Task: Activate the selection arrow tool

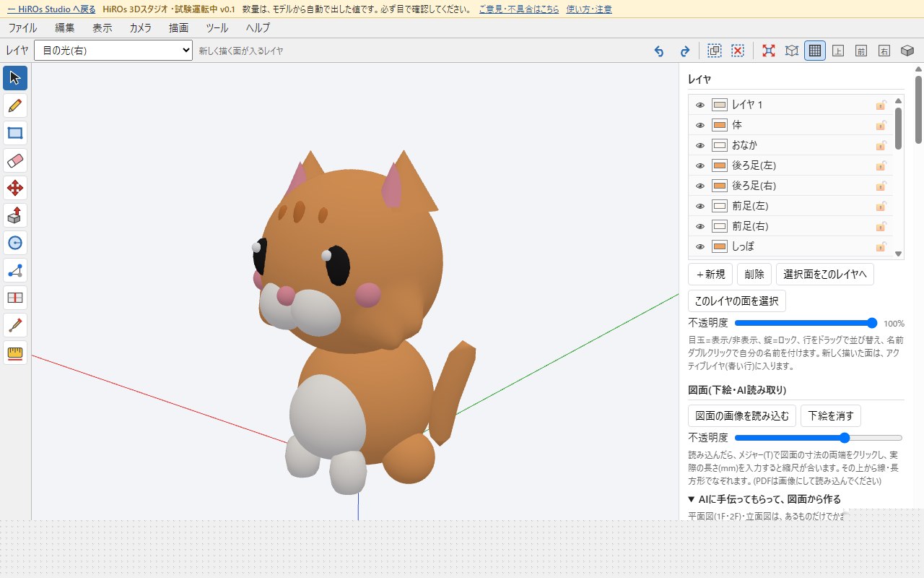Action: coord(15,78)
